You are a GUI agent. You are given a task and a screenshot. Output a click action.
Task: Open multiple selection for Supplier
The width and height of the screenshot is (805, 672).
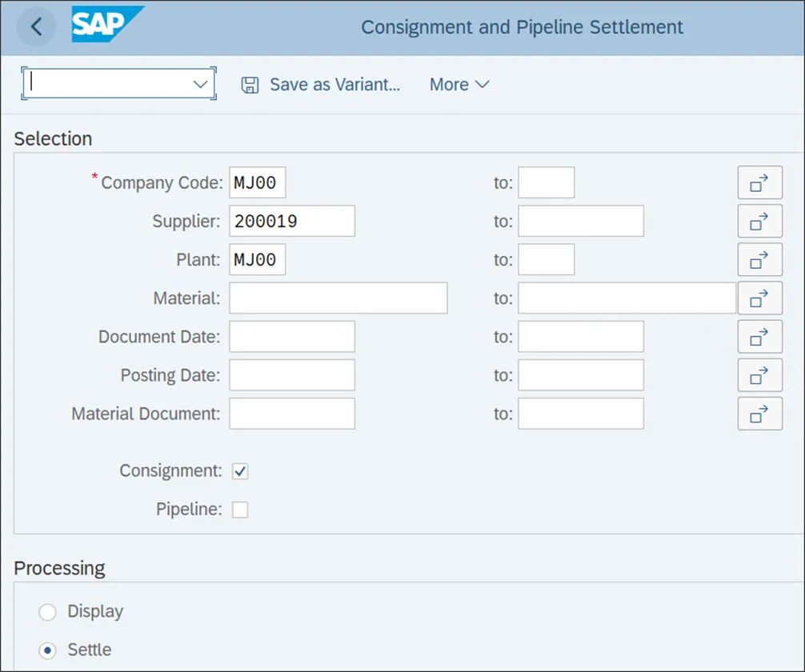[759, 222]
